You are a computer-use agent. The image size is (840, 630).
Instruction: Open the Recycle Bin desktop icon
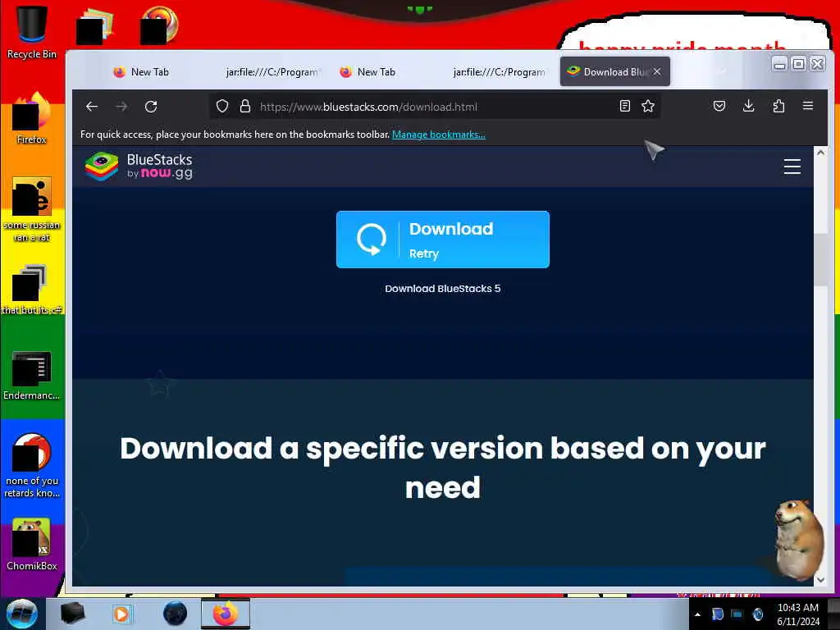coord(32,31)
